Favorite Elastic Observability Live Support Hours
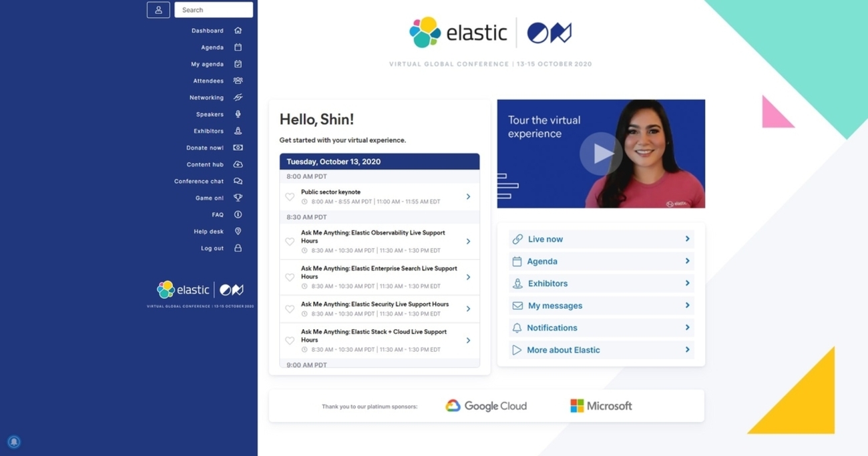This screenshot has height=456, width=868. click(290, 242)
